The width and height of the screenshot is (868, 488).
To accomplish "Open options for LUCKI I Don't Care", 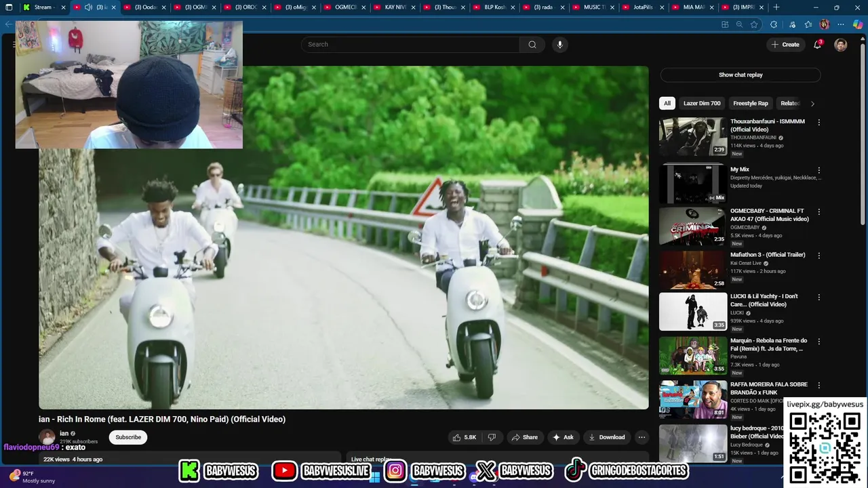I will [818, 297].
